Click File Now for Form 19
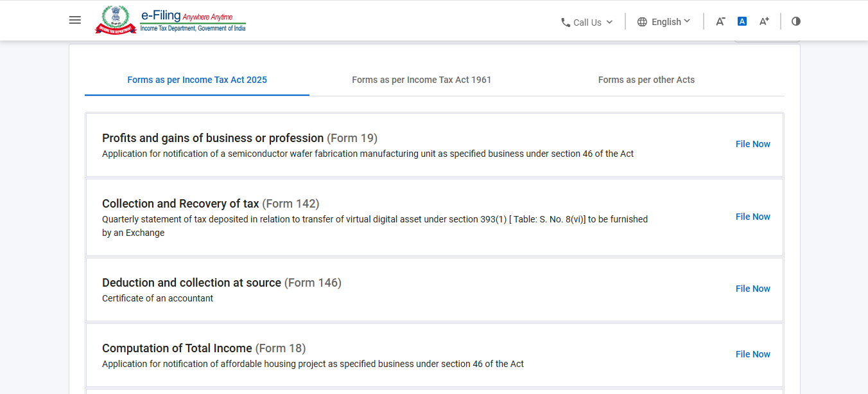Screen dimensions: 868x394 click(753, 144)
